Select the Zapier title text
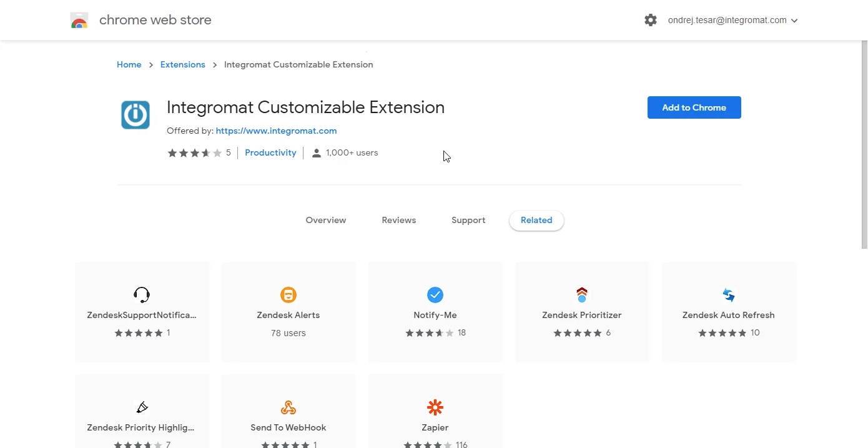Screen dimensions: 868x448 click(435, 427)
